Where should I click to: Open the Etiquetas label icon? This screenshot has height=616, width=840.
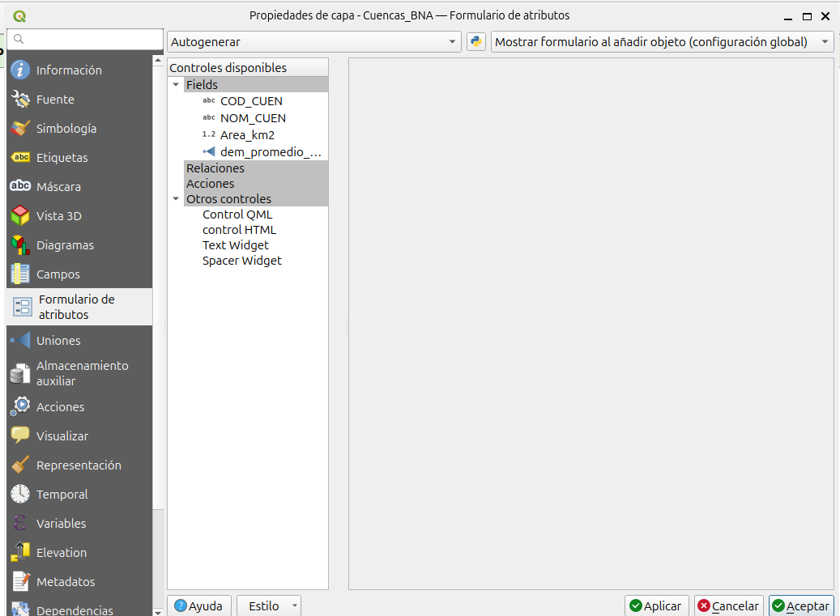click(x=20, y=158)
